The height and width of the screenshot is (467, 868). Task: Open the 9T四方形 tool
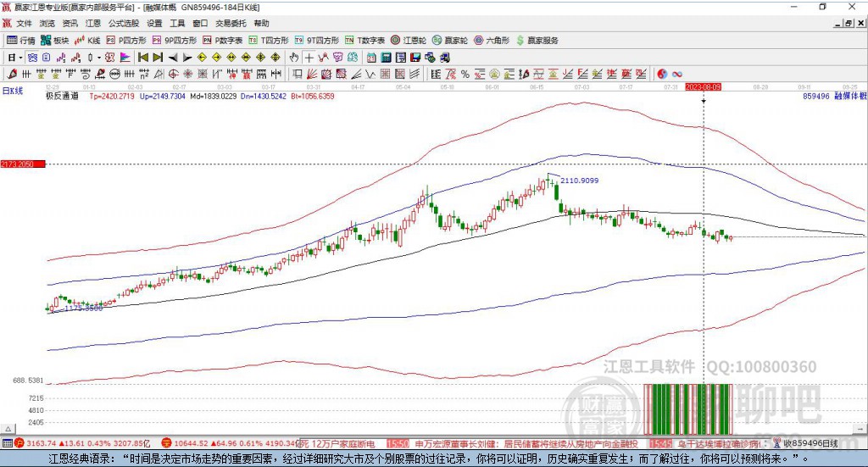click(x=317, y=41)
